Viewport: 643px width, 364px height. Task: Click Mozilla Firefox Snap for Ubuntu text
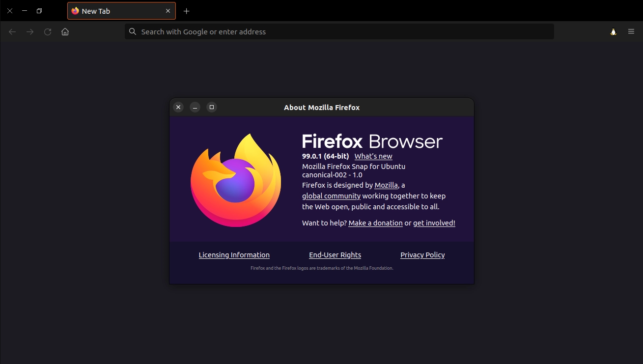coord(354,167)
